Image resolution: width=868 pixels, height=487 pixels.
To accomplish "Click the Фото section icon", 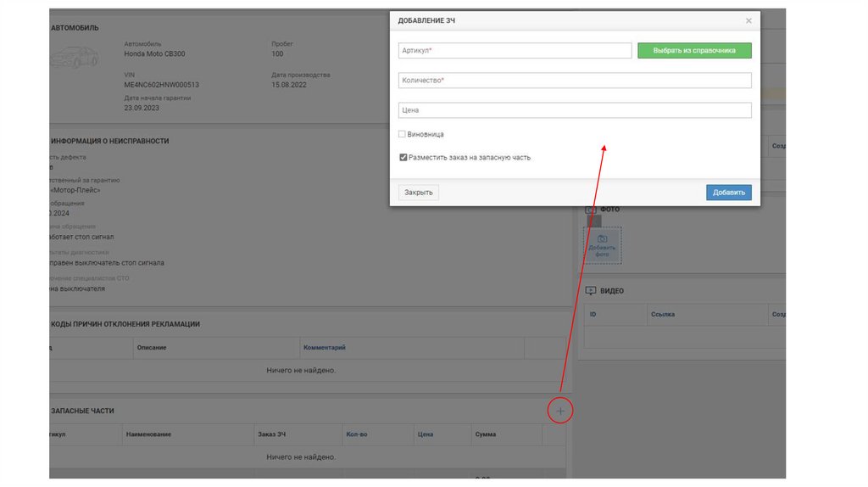I will (591, 209).
